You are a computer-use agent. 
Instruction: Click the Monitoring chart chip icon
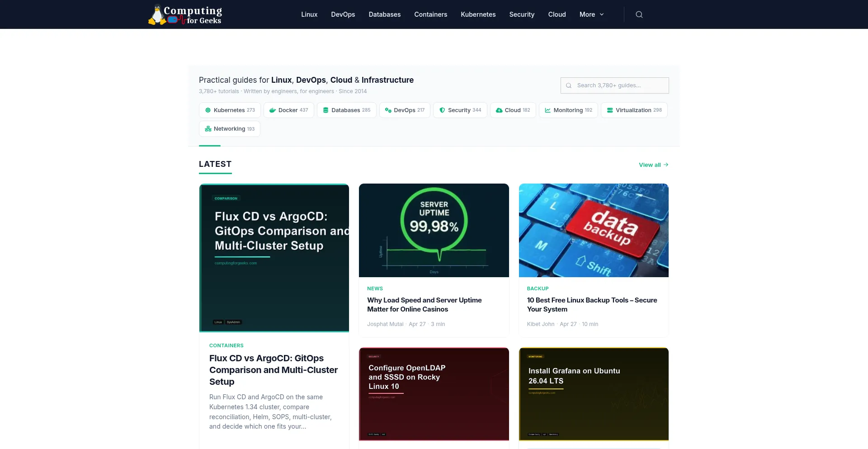coord(548,110)
